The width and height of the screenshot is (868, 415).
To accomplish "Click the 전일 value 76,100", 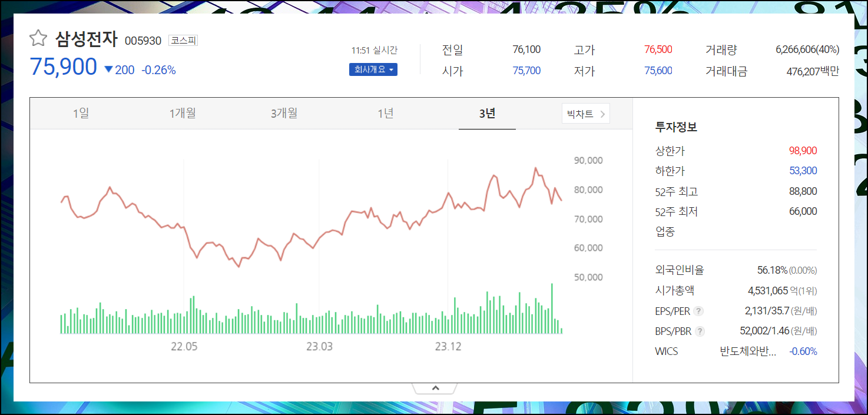I will 526,49.
